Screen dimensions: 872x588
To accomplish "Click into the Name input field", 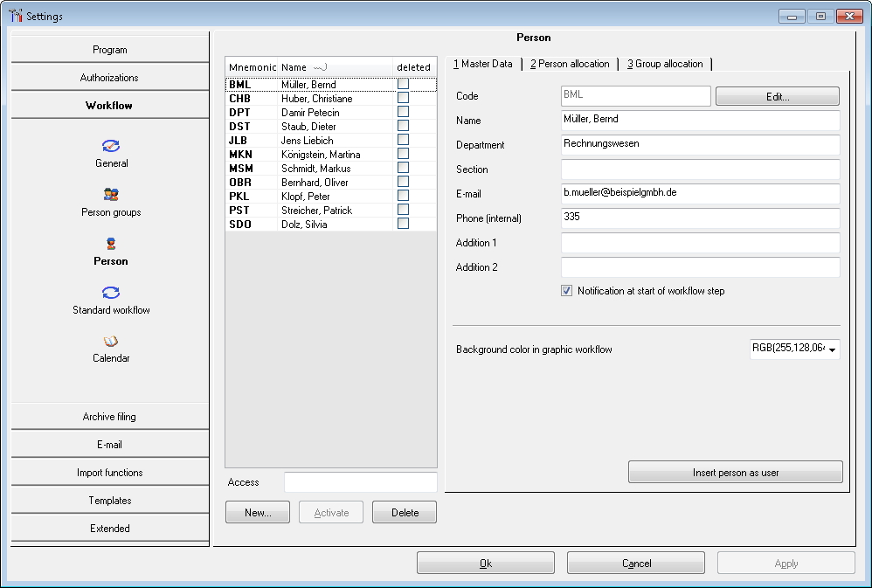I will pos(700,121).
